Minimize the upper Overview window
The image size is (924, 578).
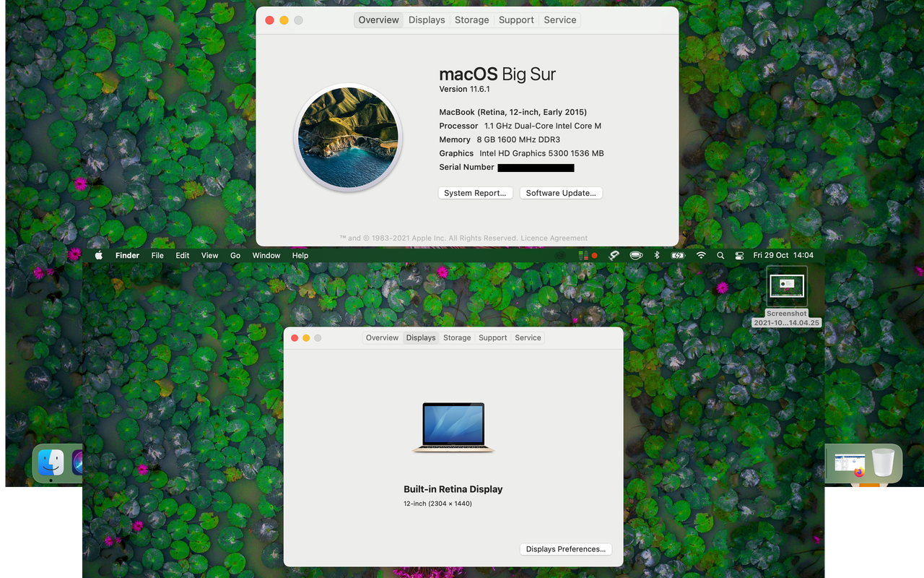(x=284, y=20)
